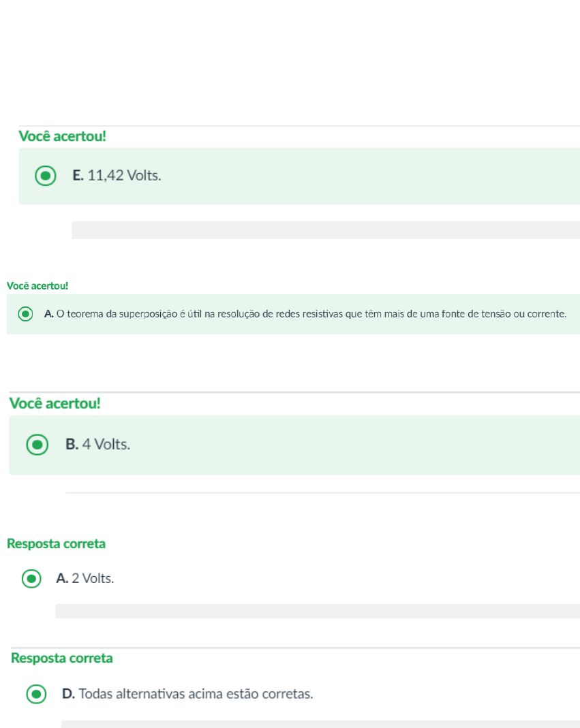Click gray bar below 2 Volts answer
The height and width of the screenshot is (728, 580).
click(x=318, y=612)
